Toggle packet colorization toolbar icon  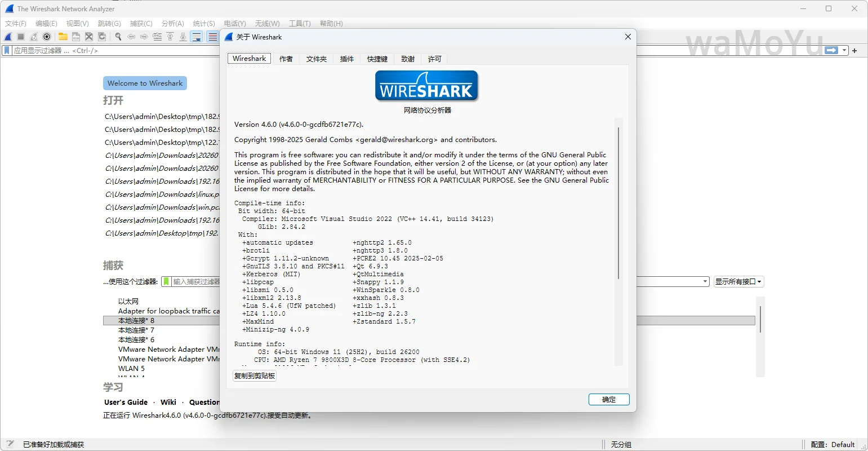(212, 37)
